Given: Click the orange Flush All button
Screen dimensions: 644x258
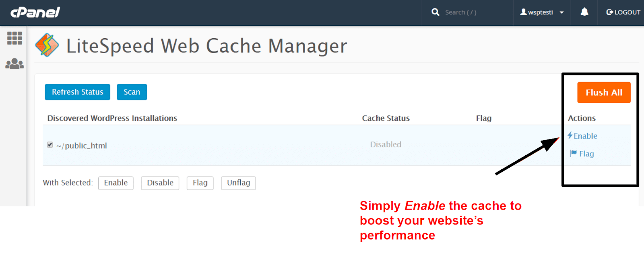Looking at the screenshot, I should (x=604, y=93).
